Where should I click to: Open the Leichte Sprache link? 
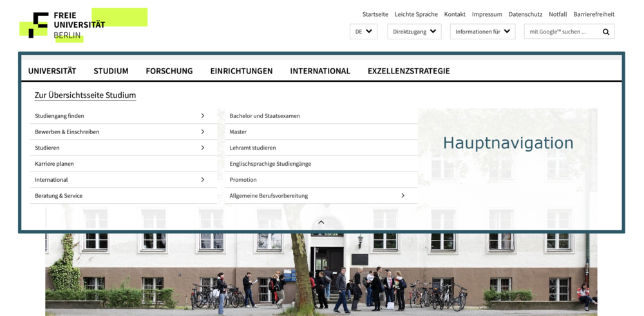tap(416, 14)
